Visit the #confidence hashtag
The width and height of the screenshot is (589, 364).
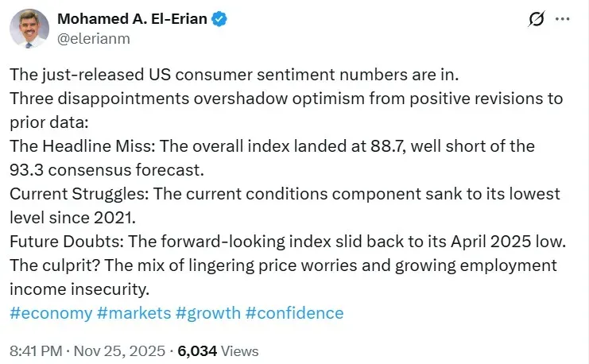point(294,312)
